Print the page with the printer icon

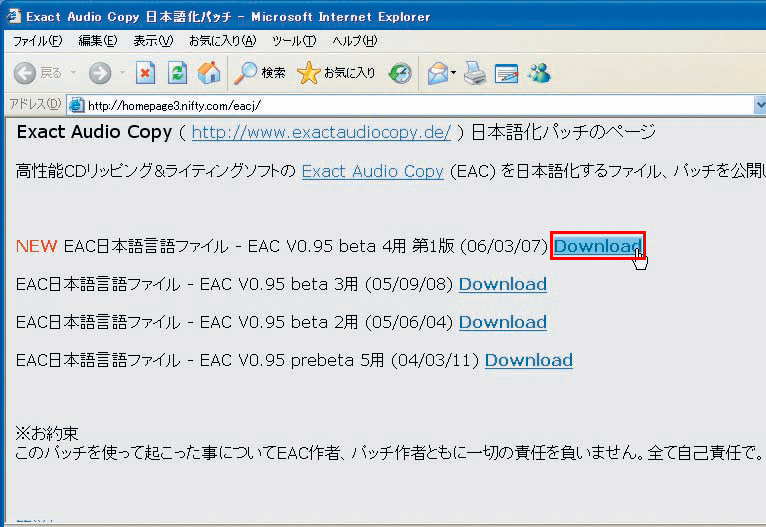tap(475, 74)
